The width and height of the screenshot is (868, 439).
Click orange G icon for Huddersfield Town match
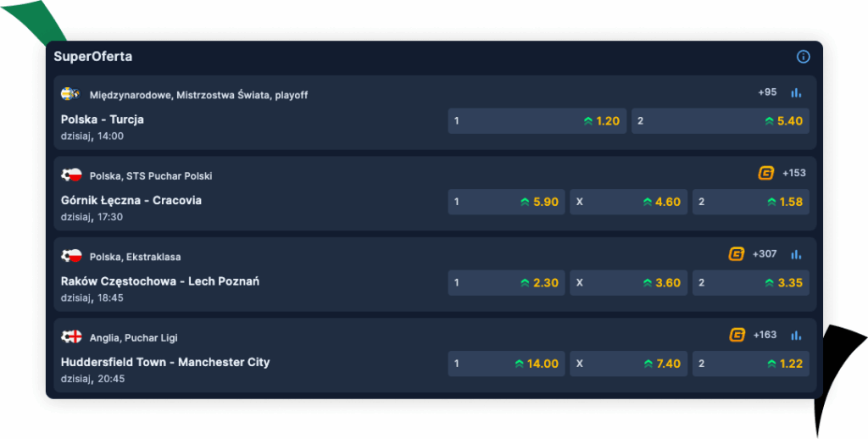(x=737, y=335)
